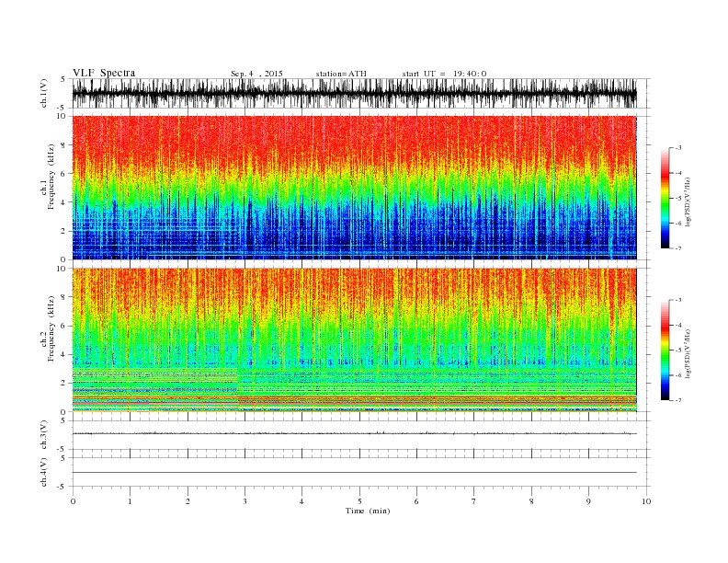
Task: Click time axis tick label "5"
Action: pyautogui.click(x=359, y=501)
